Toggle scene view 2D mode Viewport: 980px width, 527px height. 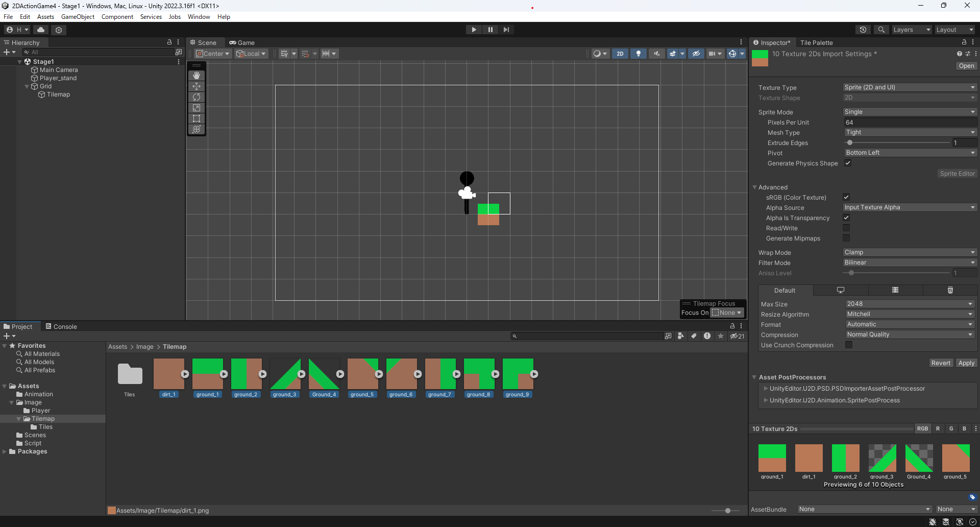coord(620,53)
